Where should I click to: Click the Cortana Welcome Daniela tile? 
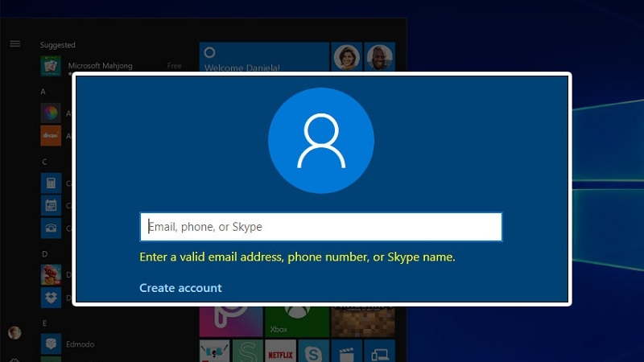264,57
